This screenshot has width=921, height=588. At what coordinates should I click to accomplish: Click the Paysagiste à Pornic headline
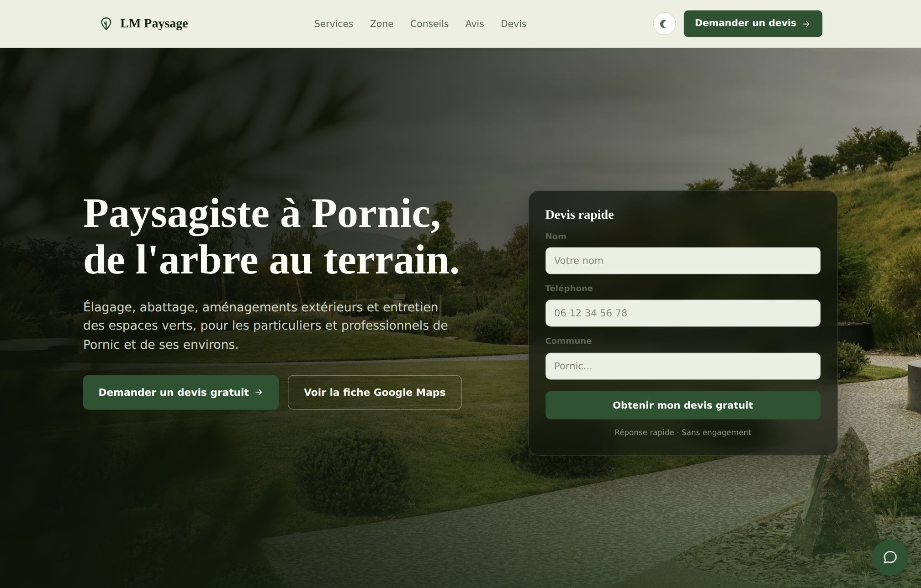point(271,236)
